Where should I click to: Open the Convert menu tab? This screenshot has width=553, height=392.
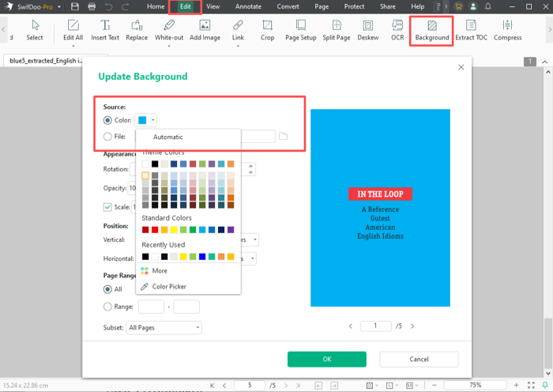[x=288, y=6]
